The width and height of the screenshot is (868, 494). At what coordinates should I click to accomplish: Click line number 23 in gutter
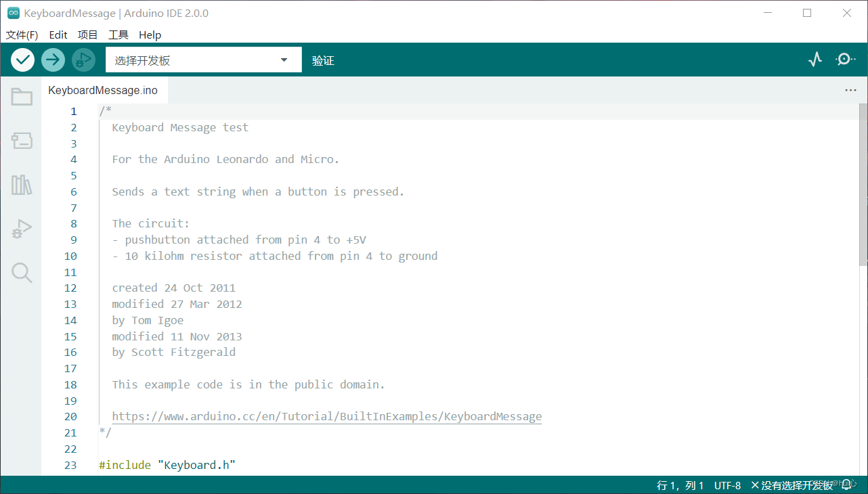click(x=70, y=465)
